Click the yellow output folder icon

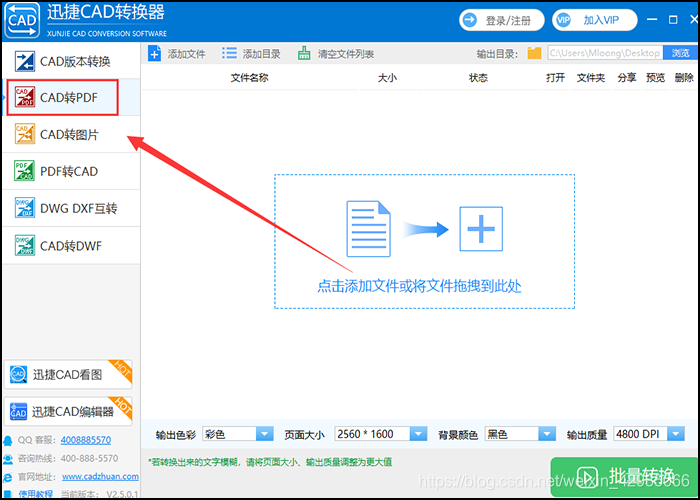(x=534, y=53)
